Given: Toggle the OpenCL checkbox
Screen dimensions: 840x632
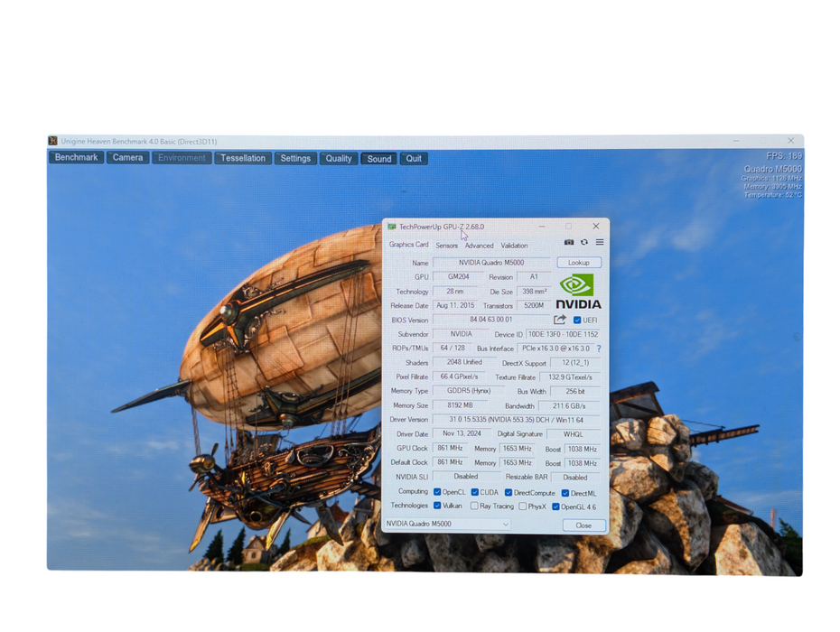Looking at the screenshot, I should tap(437, 492).
